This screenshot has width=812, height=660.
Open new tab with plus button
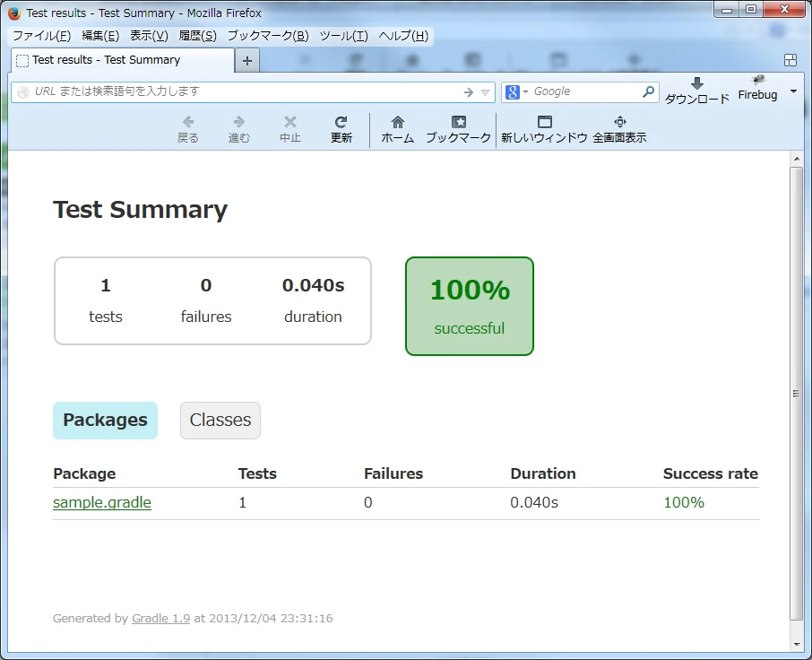pos(247,61)
